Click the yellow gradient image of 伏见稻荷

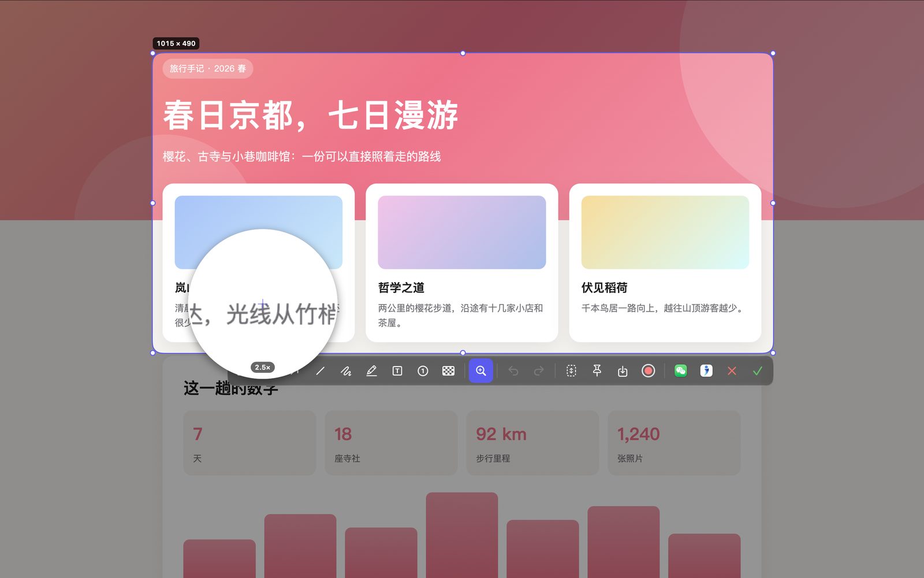(x=665, y=232)
